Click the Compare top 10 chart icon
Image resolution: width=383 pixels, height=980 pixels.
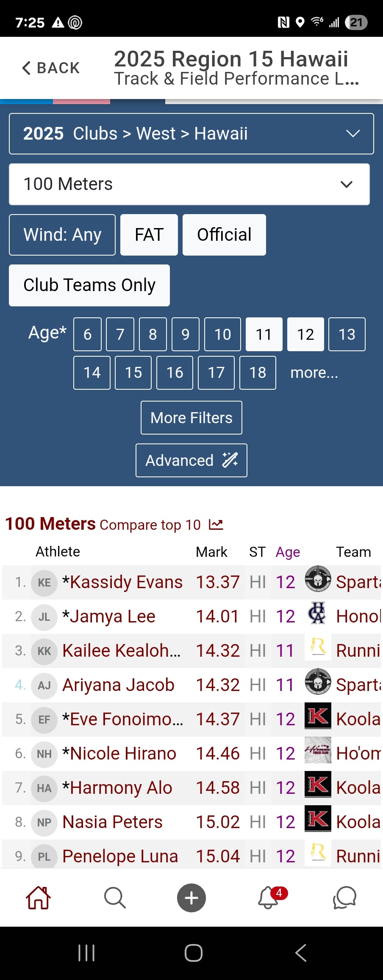coord(216,525)
